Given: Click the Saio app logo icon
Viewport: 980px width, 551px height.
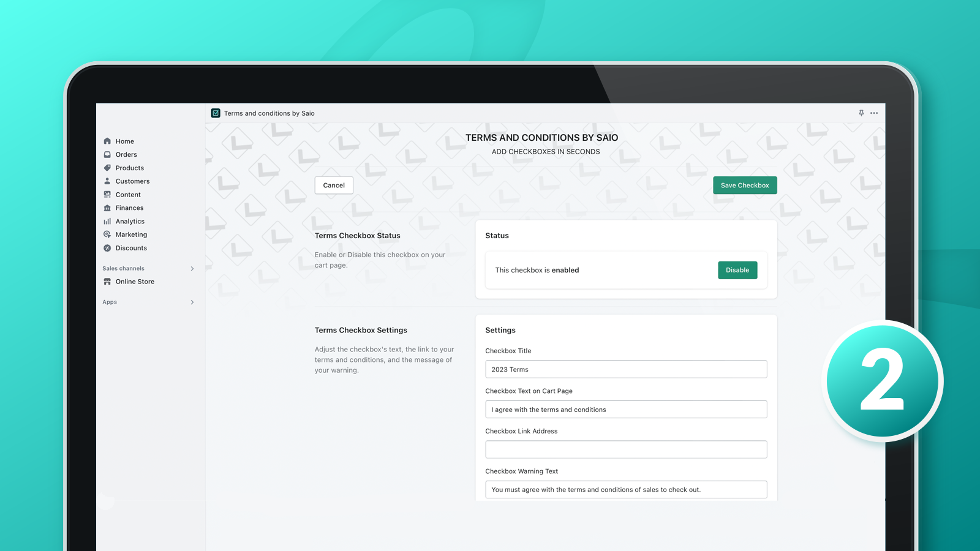Looking at the screenshot, I should click(x=216, y=113).
